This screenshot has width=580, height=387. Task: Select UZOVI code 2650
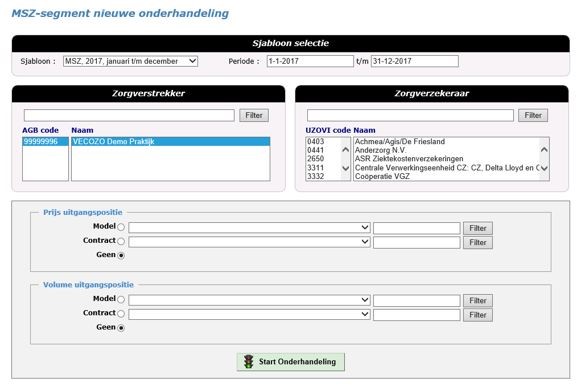316,159
